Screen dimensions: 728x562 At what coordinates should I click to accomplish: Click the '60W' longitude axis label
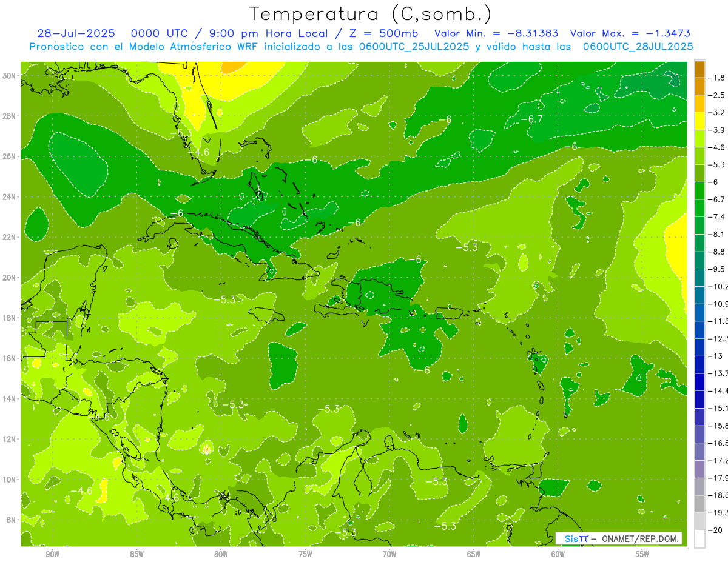558,554
